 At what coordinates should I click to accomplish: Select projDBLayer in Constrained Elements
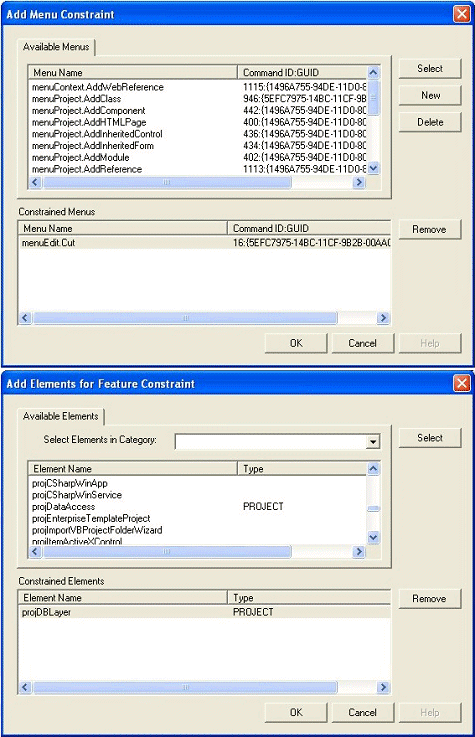tap(205, 612)
